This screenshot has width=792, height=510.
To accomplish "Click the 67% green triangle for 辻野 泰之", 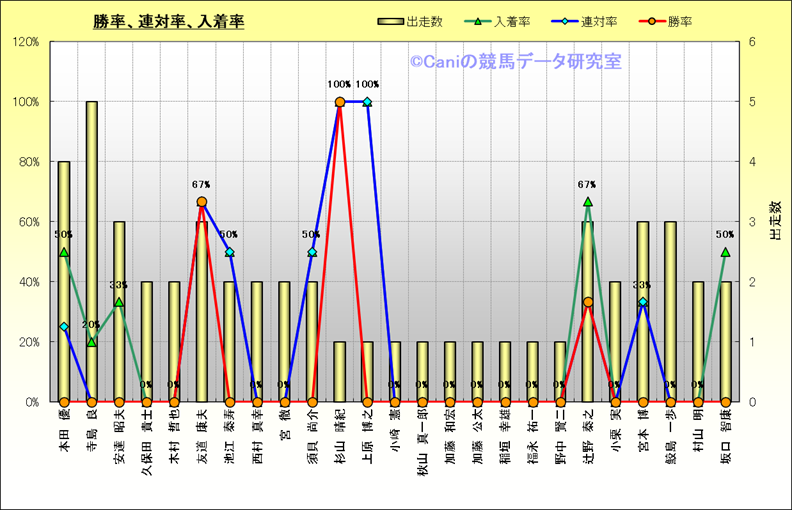I will (x=588, y=202).
